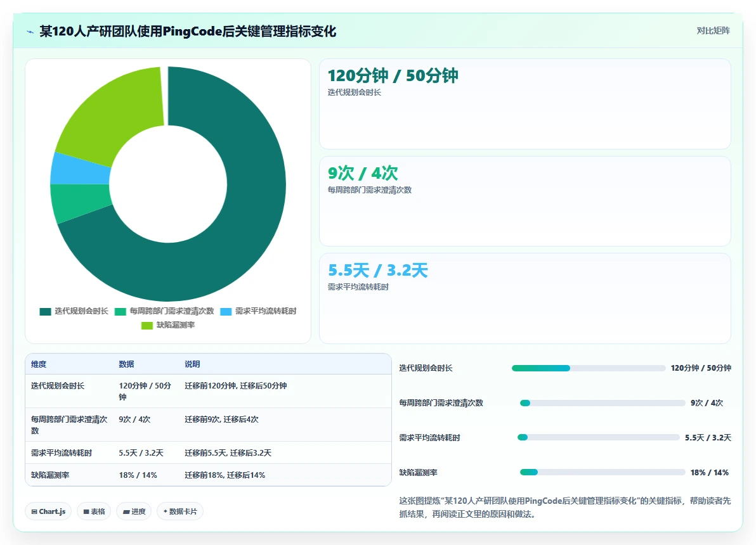
Task: Toggle the 需求平均流转耗时 legend swatch
Action: point(226,312)
